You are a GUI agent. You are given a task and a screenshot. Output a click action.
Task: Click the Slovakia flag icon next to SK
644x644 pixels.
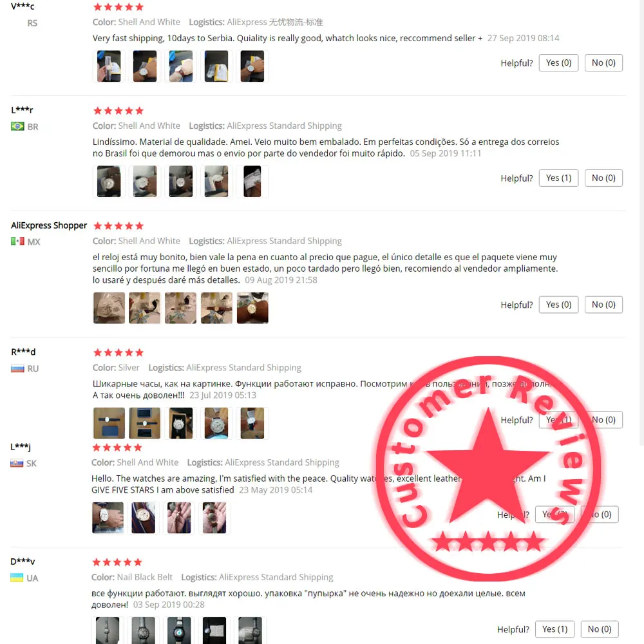pos(17,463)
